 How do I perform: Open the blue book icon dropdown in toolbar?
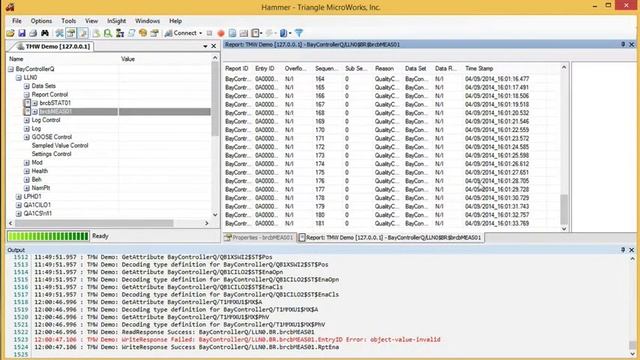[x=290, y=33]
